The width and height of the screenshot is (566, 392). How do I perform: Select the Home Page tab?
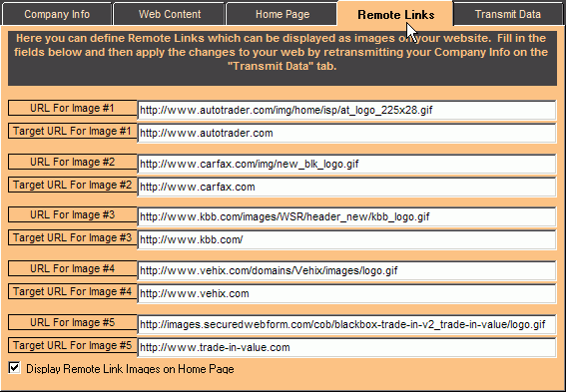click(283, 14)
